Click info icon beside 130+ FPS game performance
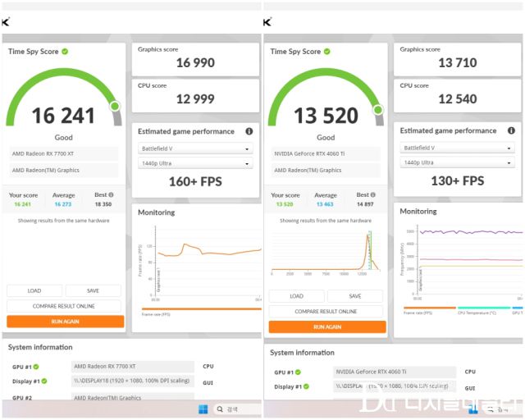 click(x=511, y=130)
